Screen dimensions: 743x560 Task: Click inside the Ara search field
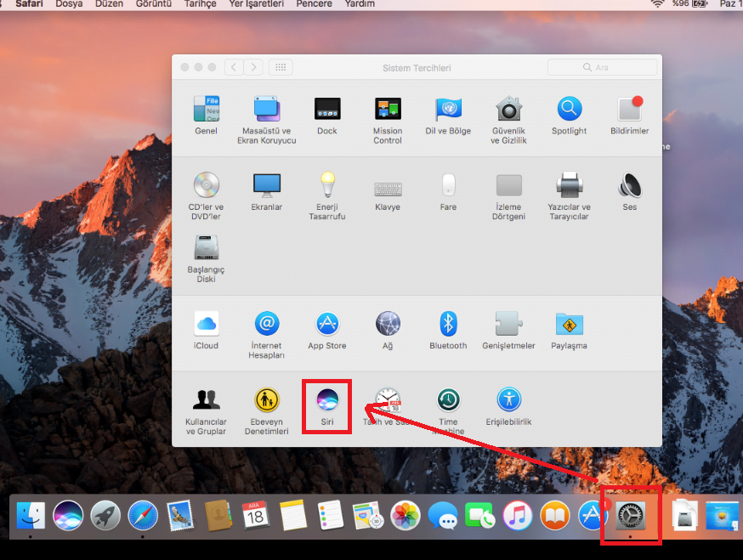604,66
